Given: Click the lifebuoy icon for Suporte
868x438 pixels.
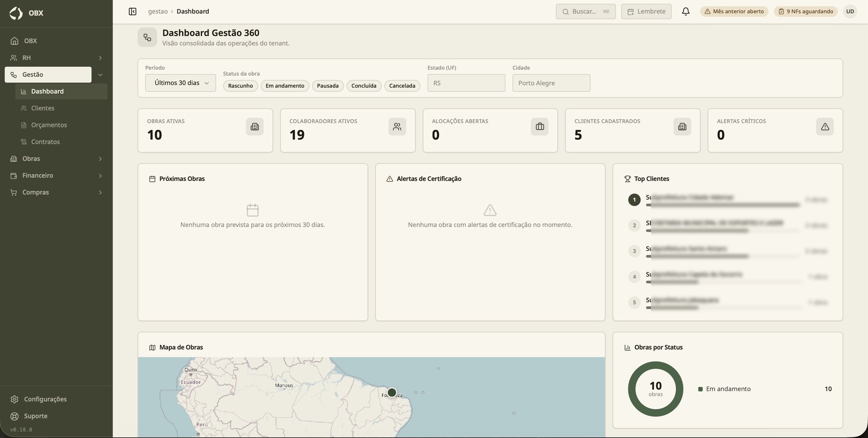Looking at the screenshot, I should tap(14, 416).
